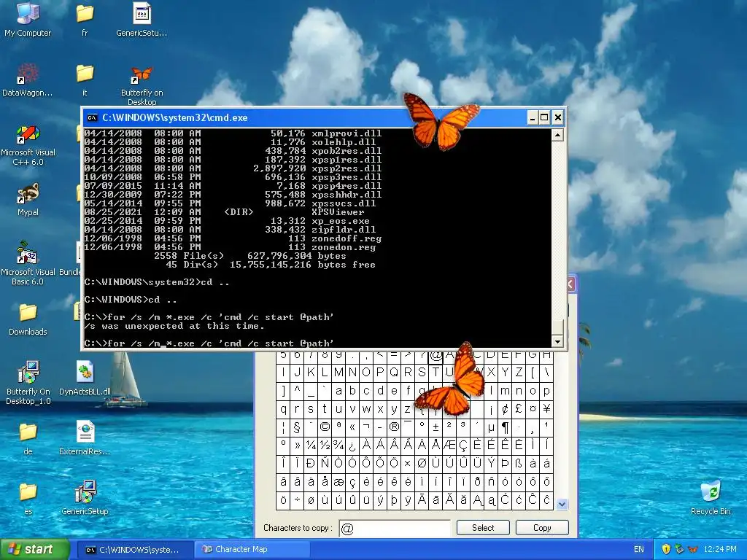Select the DataWagon shortcut icon
Screen dimensions: 747x560
[x=28, y=79]
